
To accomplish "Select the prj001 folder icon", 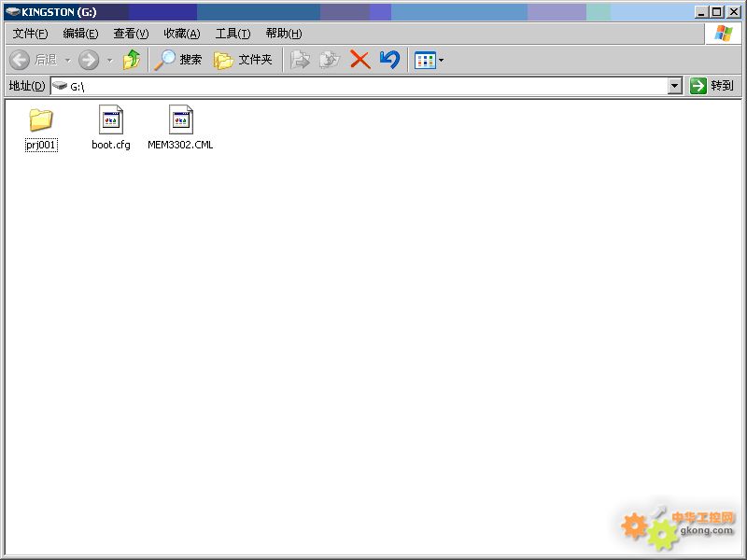I will click(x=41, y=119).
